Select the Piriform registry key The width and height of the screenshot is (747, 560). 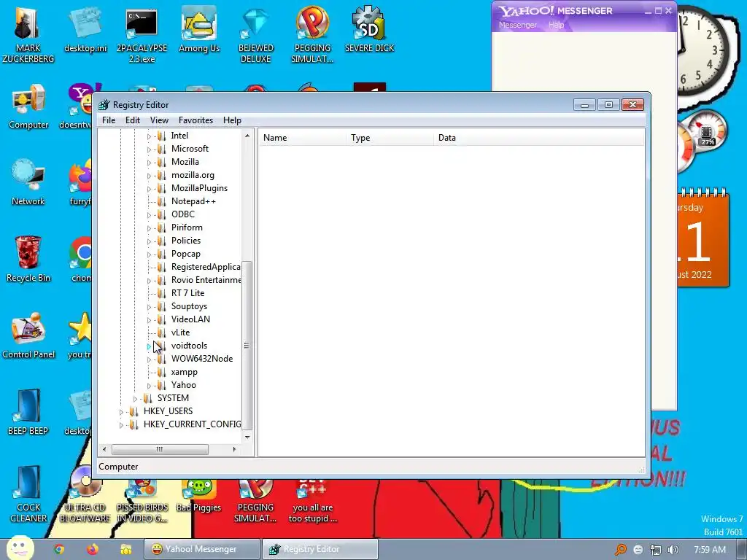tap(187, 227)
